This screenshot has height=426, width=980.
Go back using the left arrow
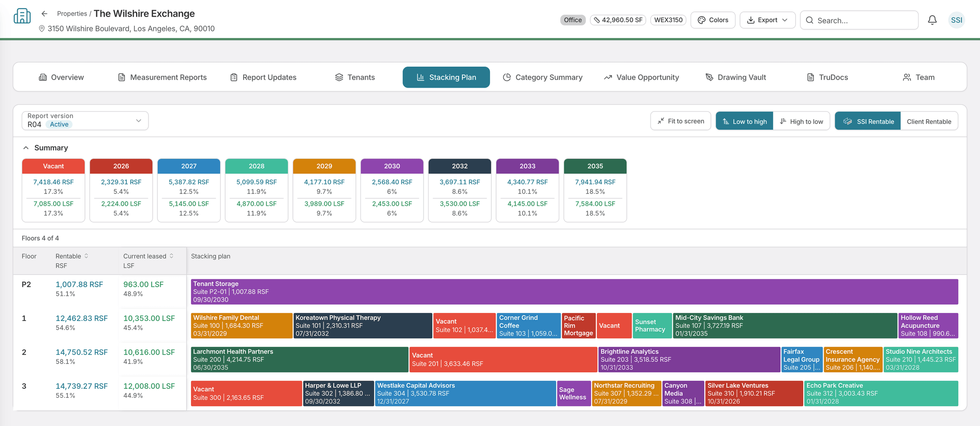pyautogui.click(x=44, y=14)
